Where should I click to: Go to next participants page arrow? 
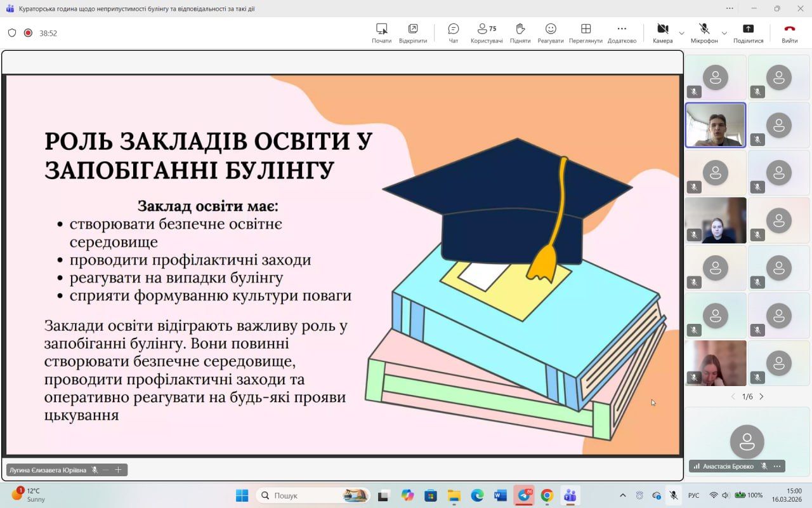pos(762,397)
